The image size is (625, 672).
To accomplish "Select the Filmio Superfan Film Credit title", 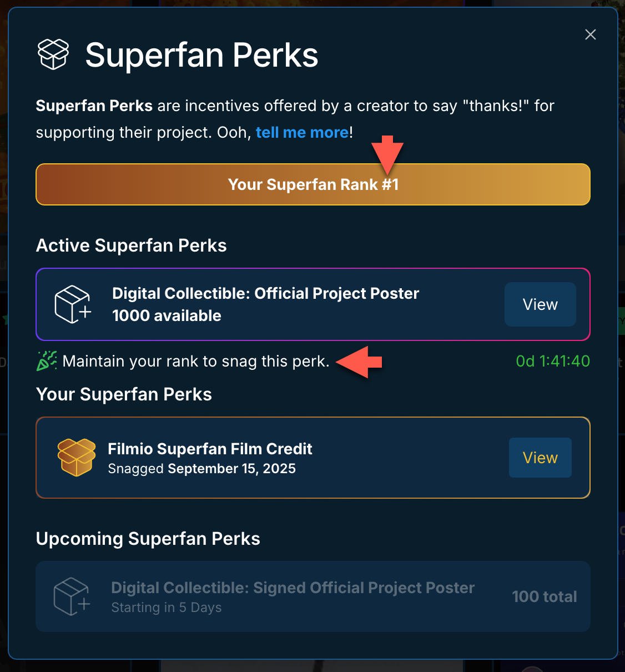I will tap(210, 449).
